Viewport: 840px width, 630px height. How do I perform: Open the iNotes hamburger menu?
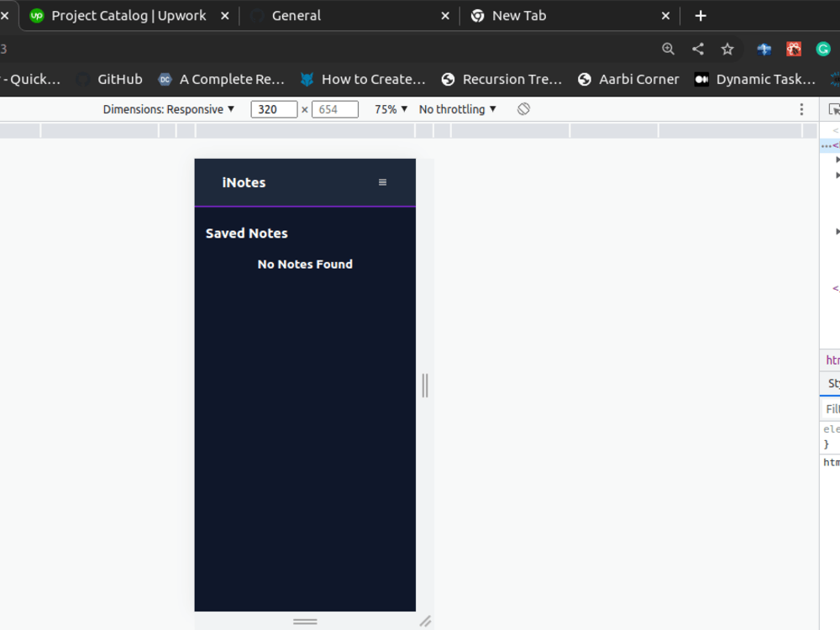point(382,182)
